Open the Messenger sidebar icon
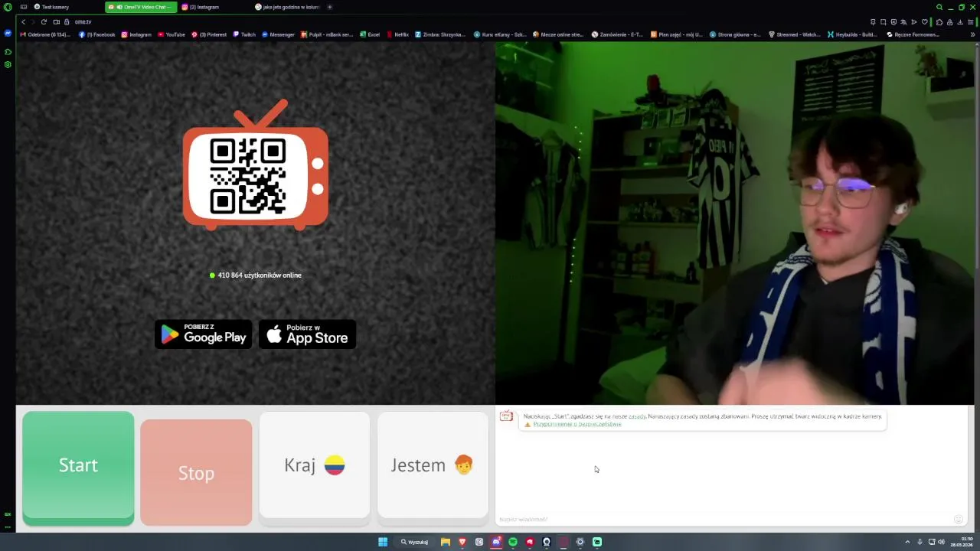The height and width of the screenshot is (551, 980). 8,34
